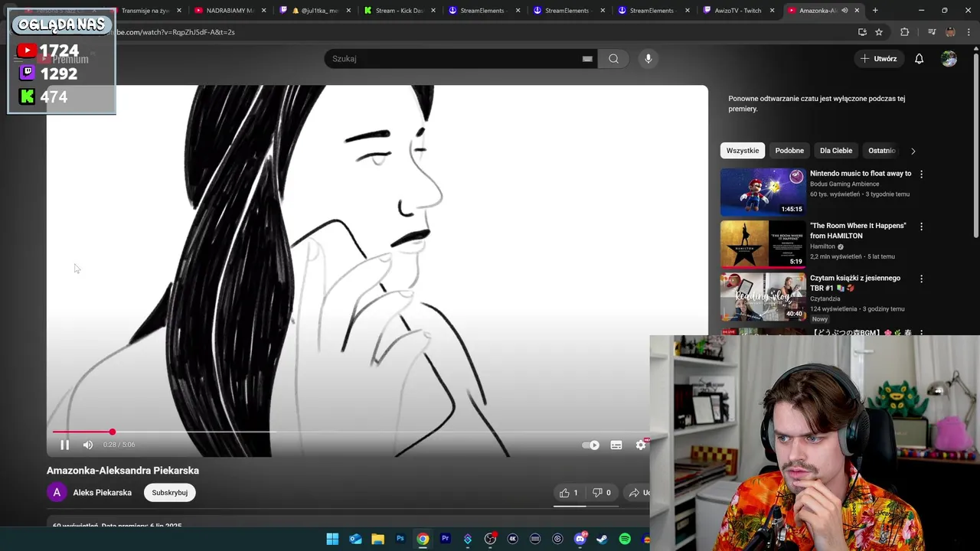Open Outlook from the taskbar
980x551 pixels.
(x=355, y=540)
